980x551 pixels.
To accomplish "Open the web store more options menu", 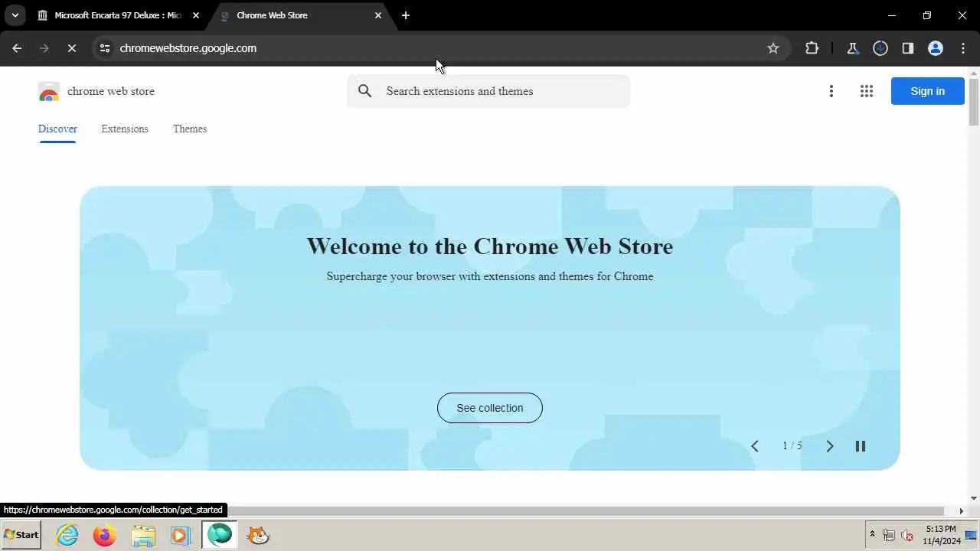I will 831,91.
